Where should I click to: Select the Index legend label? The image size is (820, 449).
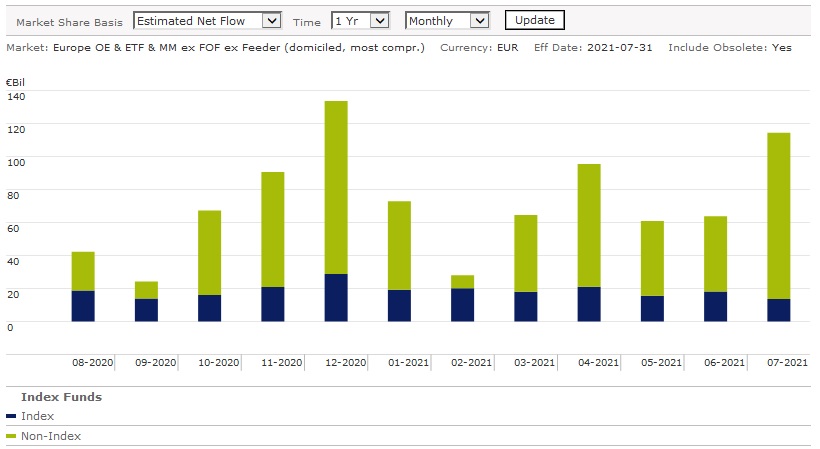(37, 416)
